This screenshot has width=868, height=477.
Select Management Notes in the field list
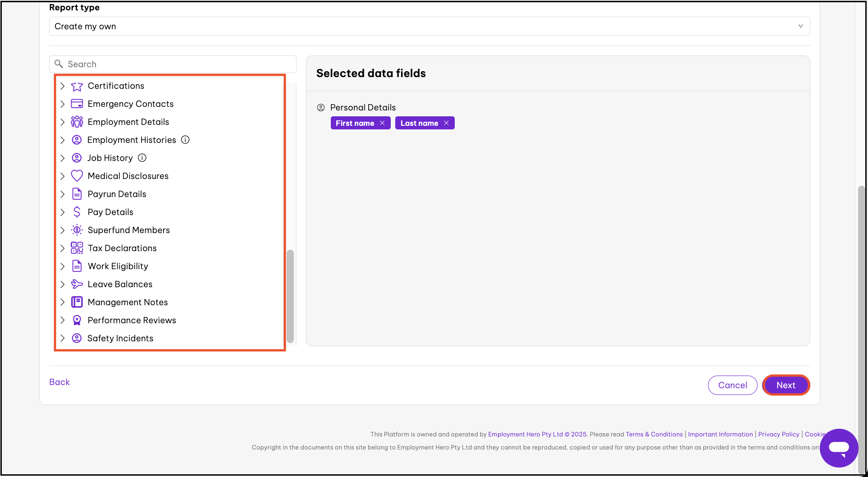pos(128,302)
